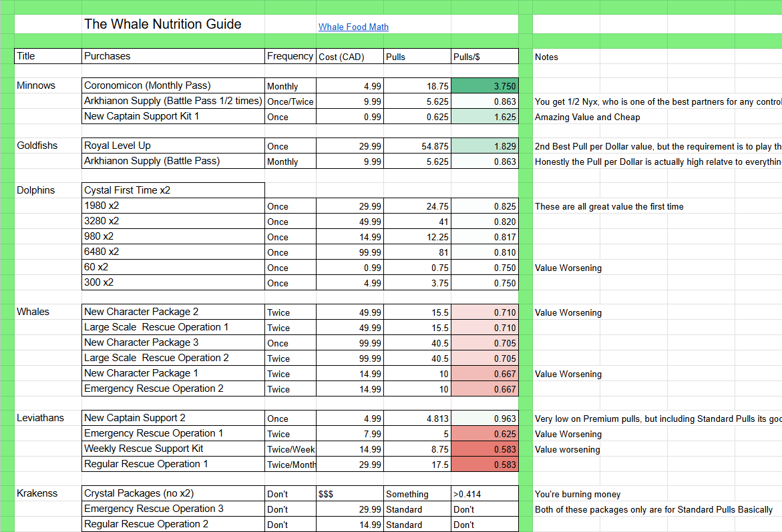782x532 pixels.
Task: Select the 'Whales' title cell
Action: point(48,312)
